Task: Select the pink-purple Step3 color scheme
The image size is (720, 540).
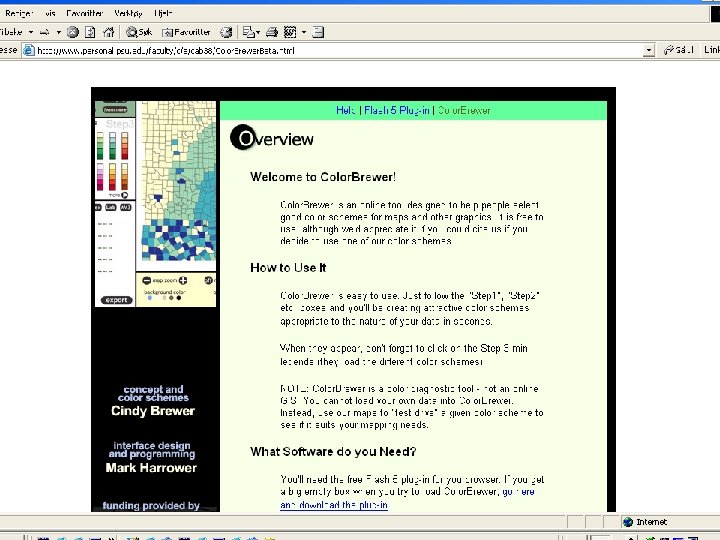Action: click(100, 177)
